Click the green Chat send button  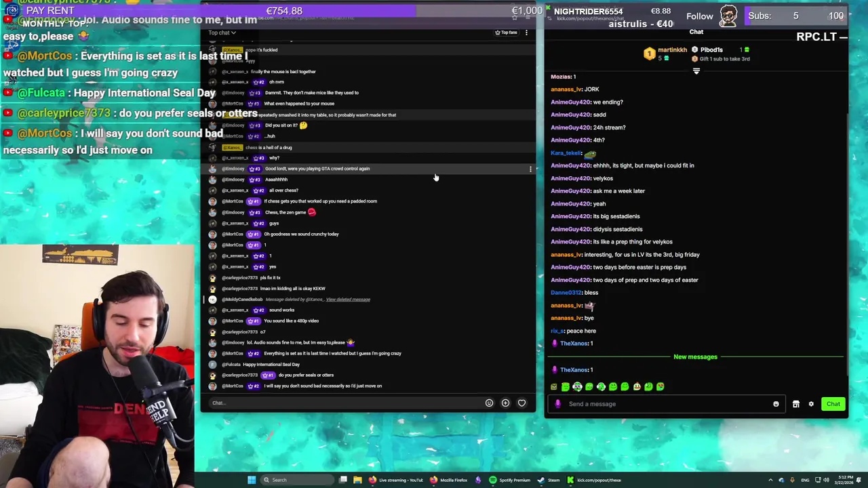833,404
